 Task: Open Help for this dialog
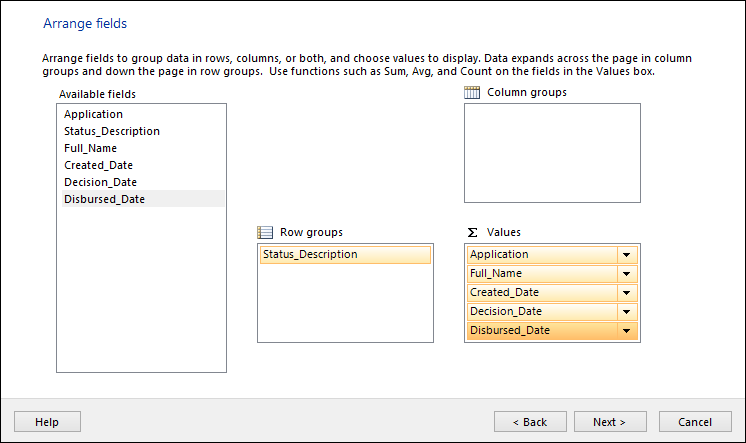(47, 422)
